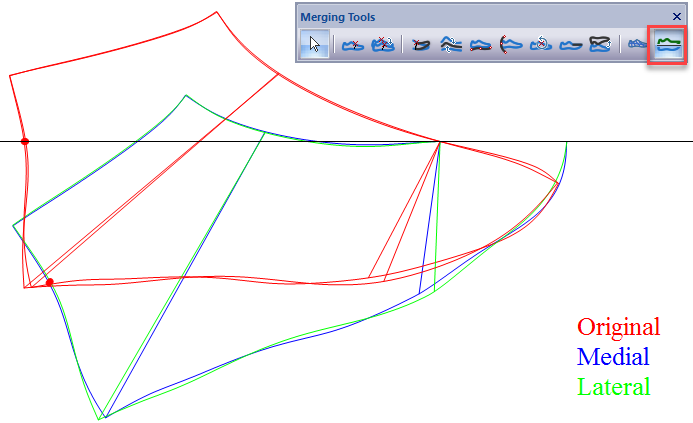
Task: Click the shoe icon with curved heel arc points
Action: [x=511, y=45]
